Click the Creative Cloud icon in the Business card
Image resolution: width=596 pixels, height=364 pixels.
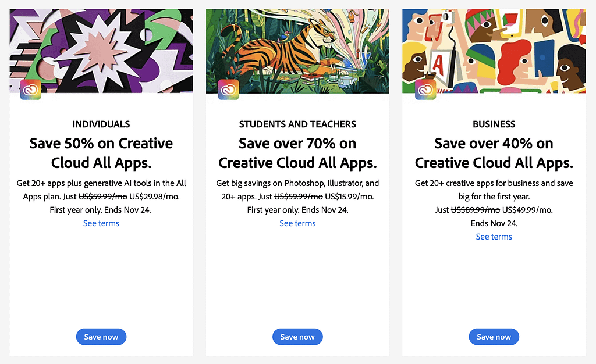pyautogui.click(x=425, y=90)
